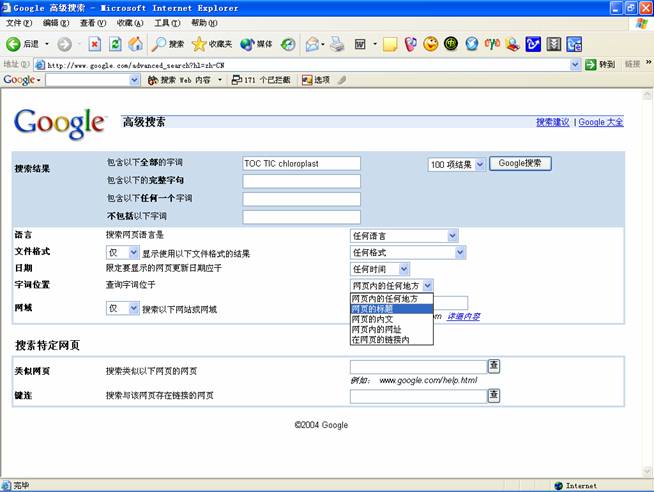654x492 pixels.
Task: Click the blue globe toolbar icon
Action: click(472, 44)
